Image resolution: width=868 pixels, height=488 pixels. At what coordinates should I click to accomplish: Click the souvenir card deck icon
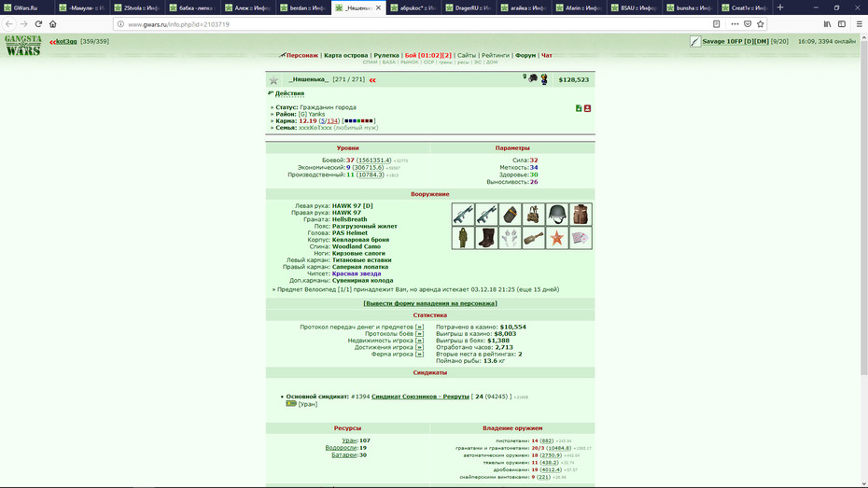581,238
